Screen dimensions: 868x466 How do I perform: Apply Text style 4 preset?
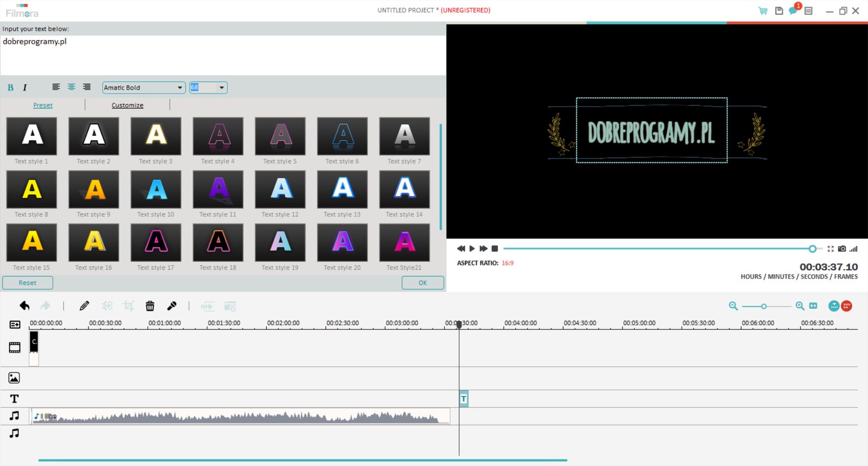point(218,136)
